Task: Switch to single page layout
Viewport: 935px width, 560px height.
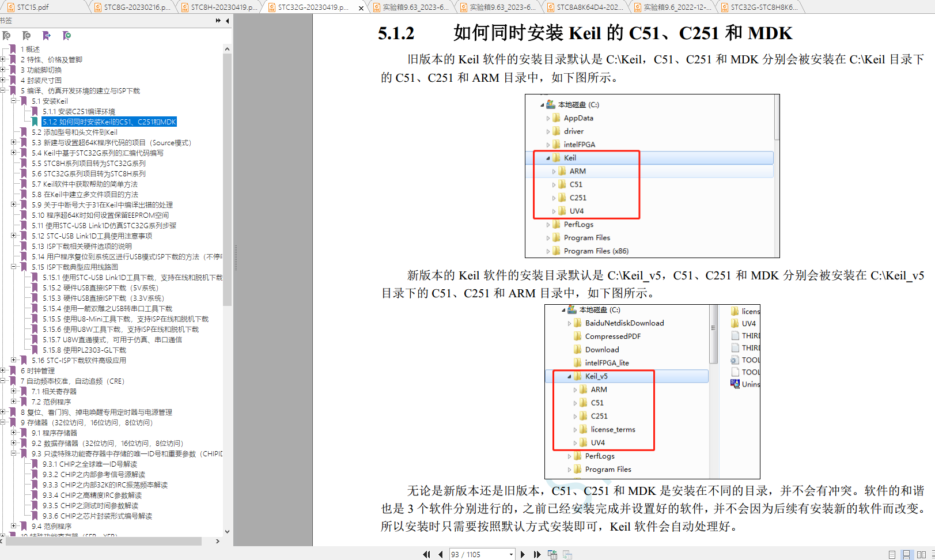Action: point(892,554)
